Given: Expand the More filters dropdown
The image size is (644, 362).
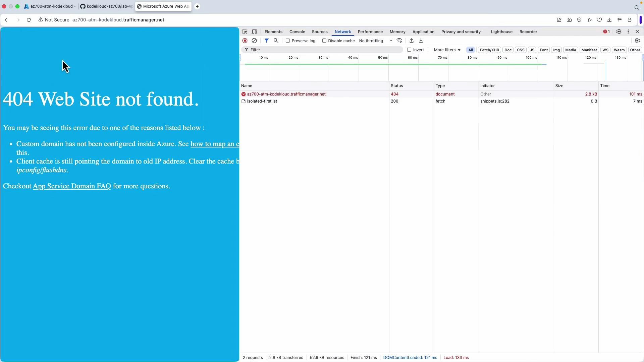Looking at the screenshot, I should pos(447,50).
